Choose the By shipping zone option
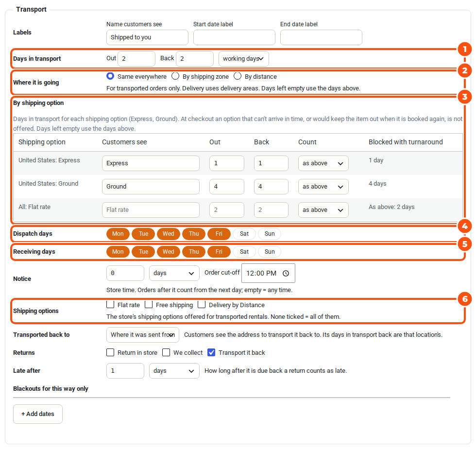Screen dimensions: 476x452 click(175, 76)
